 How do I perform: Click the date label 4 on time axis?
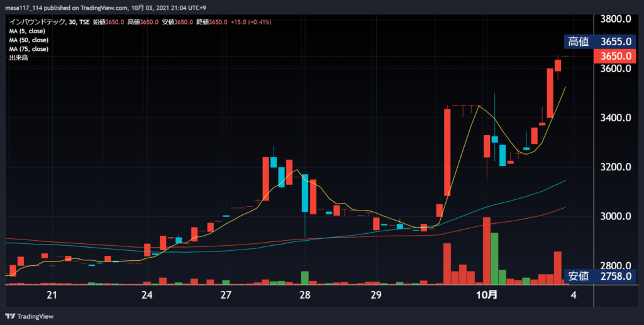574,295
